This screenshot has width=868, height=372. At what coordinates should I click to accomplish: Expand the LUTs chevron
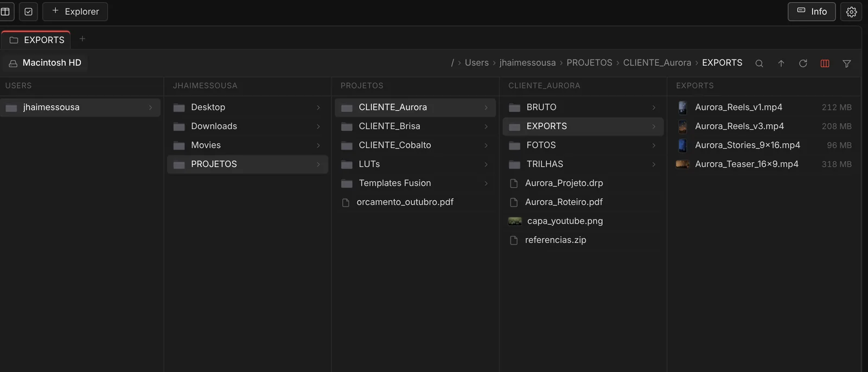[486, 164]
